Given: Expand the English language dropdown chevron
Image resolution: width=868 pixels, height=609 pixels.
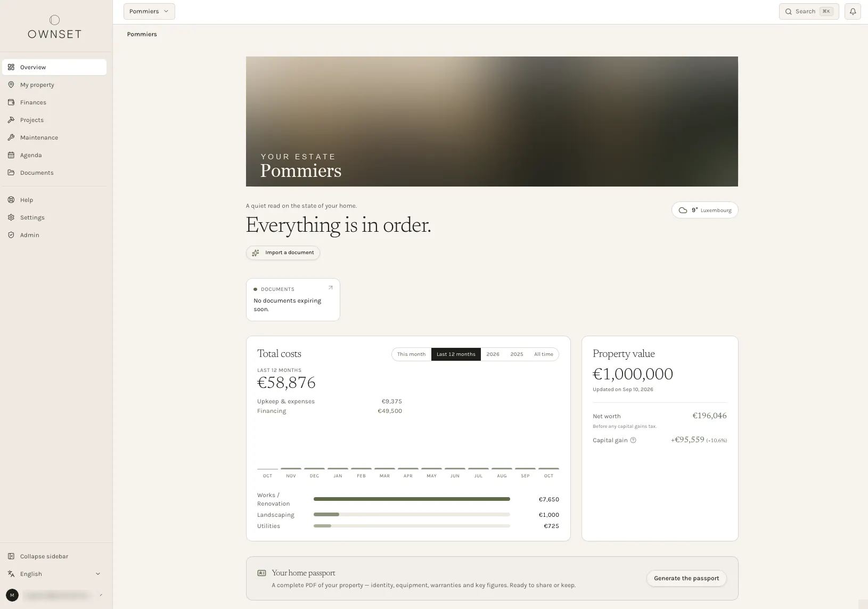Looking at the screenshot, I should point(97,574).
